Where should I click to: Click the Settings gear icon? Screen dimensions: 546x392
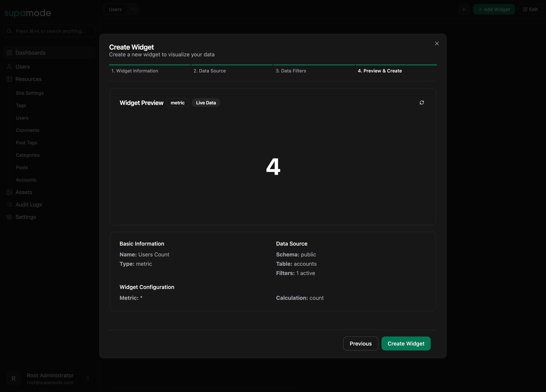[9, 217]
